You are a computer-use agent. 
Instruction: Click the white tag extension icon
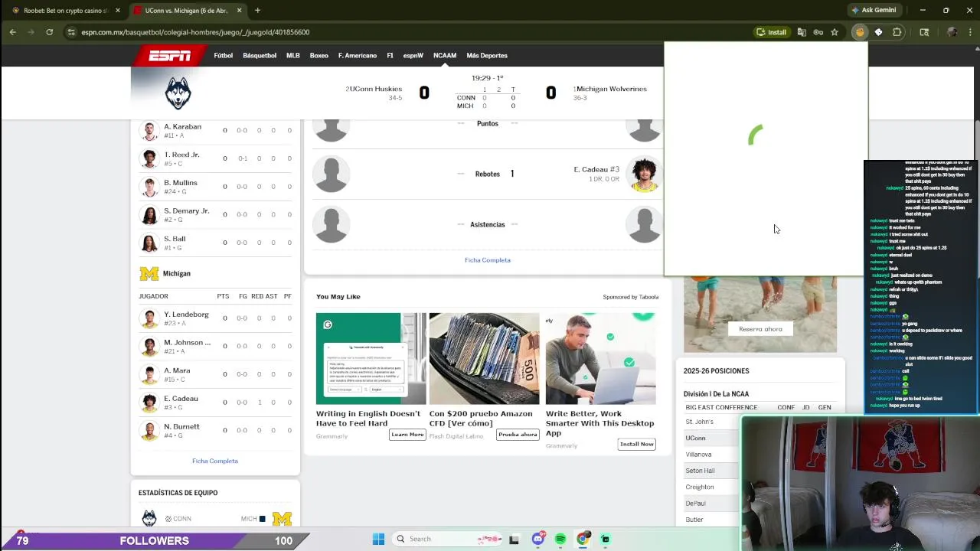pyautogui.click(x=878, y=32)
